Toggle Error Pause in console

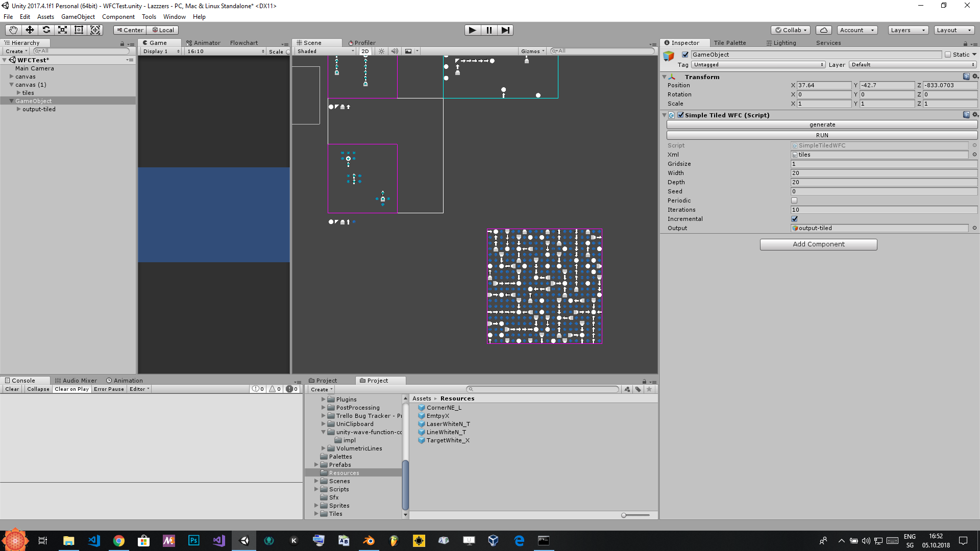(x=109, y=389)
